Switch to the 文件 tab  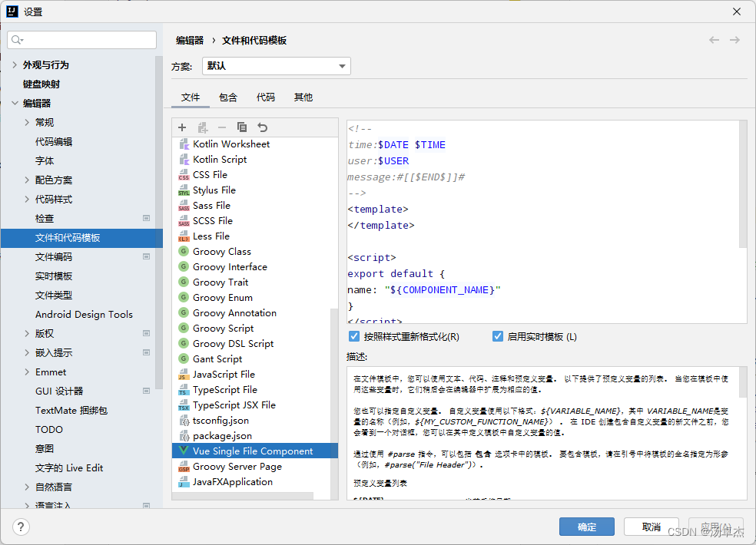tap(191, 97)
